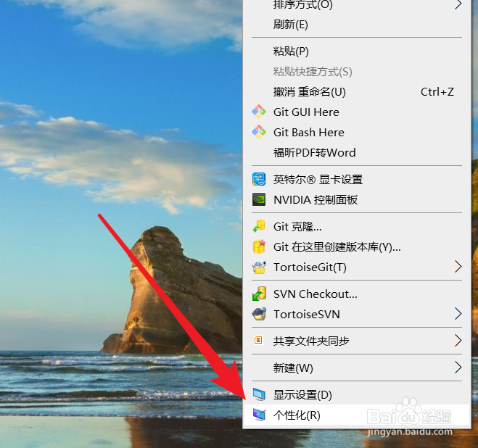The width and height of the screenshot is (478, 448).
Task: Open the 排序方式(O) menu entry
Action: (x=357, y=6)
